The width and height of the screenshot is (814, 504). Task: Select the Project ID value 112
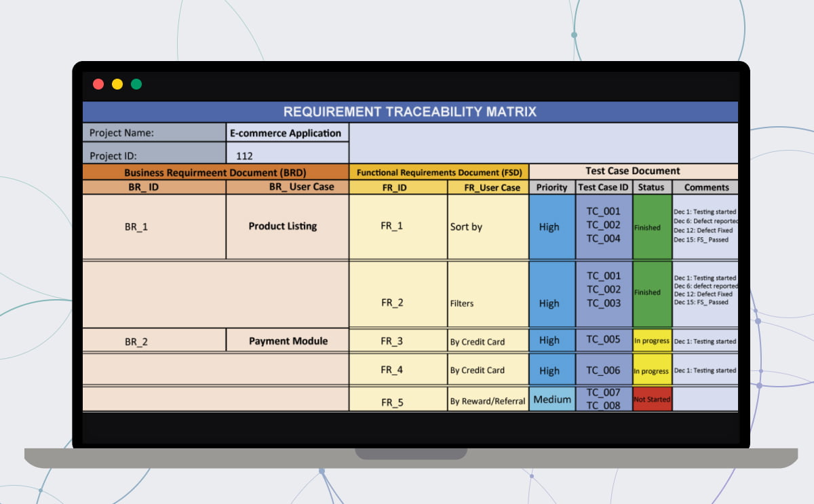pyautogui.click(x=286, y=155)
